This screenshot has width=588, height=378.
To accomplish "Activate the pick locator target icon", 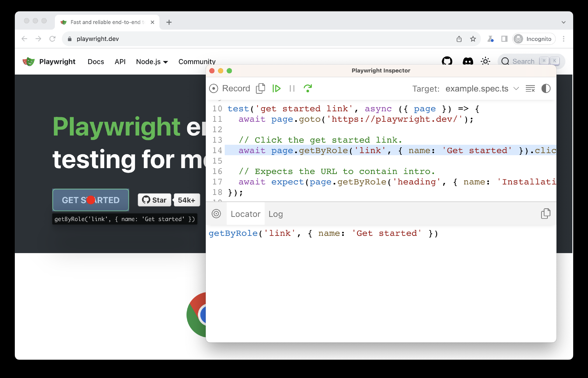I will pos(216,214).
